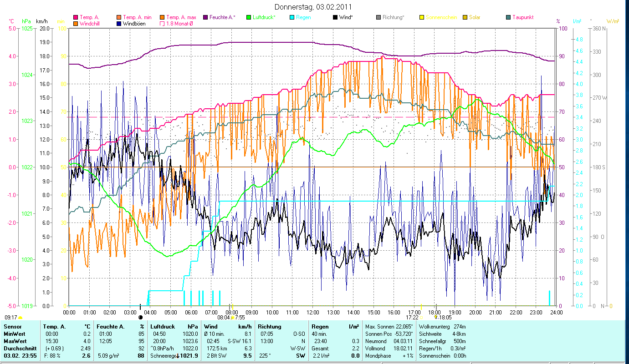Click the purple Feuchte A. legend square
The width and height of the screenshot is (629, 364).
point(205,17)
